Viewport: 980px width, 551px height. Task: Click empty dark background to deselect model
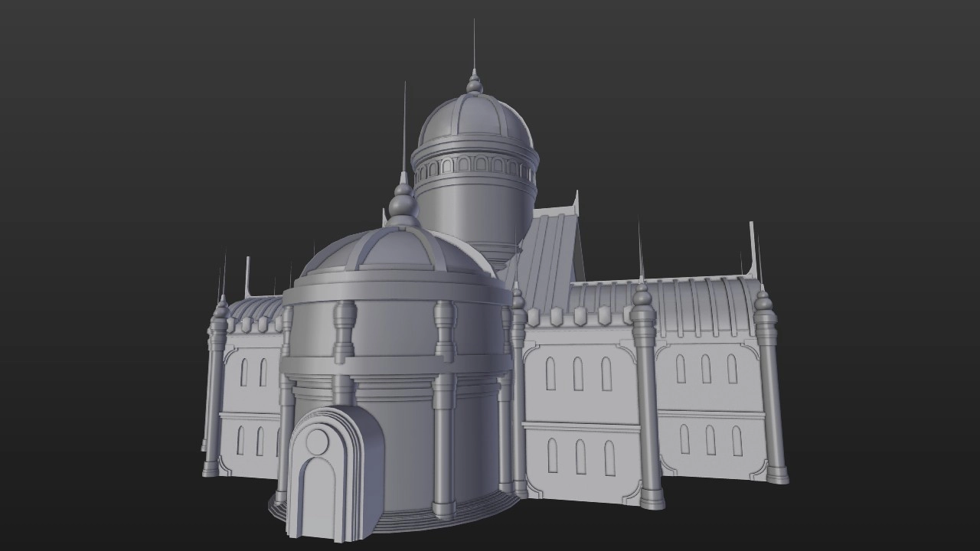[x=115, y=115]
